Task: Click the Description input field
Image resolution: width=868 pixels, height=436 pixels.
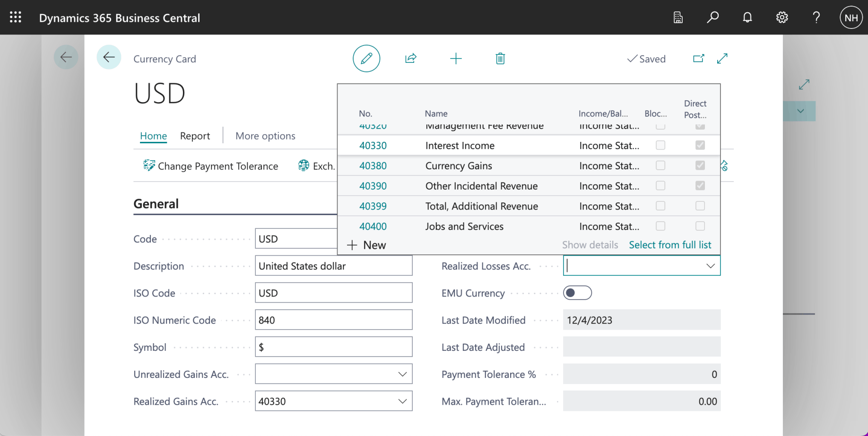Action: [x=333, y=266]
